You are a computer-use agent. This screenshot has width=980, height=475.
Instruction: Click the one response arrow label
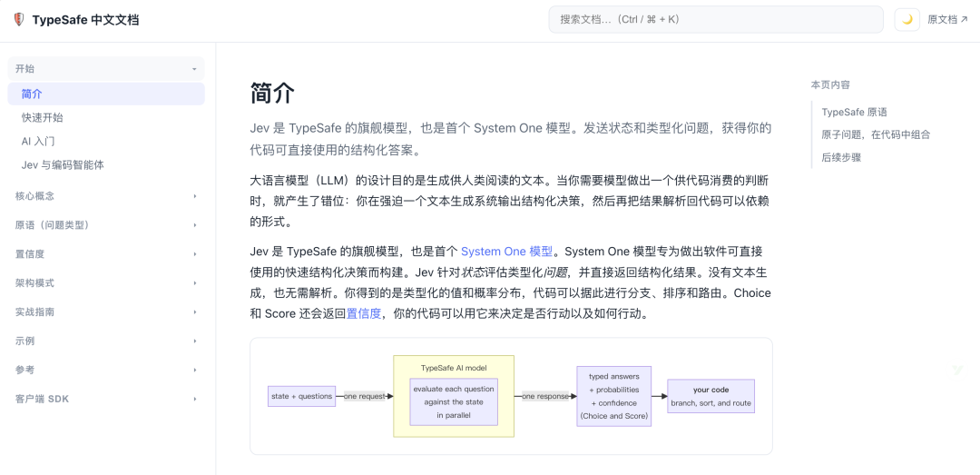coord(545,396)
